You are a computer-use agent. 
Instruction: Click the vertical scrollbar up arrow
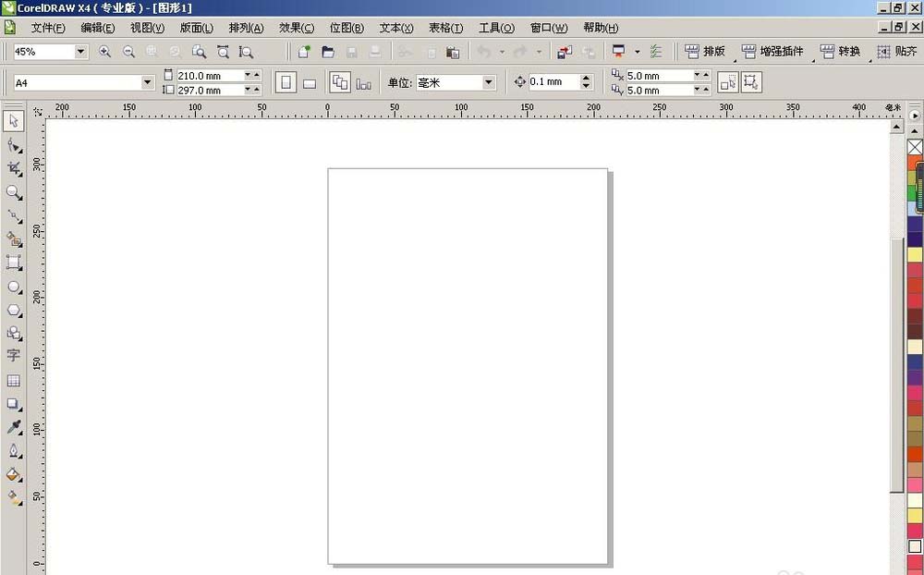[x=896, y=127]
